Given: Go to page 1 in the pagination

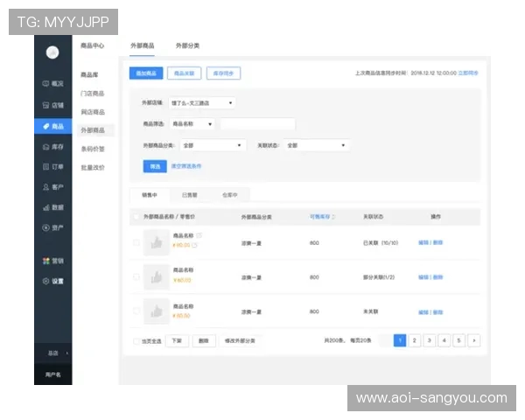Looking at the screenshot, I should (x=400, y=340).
